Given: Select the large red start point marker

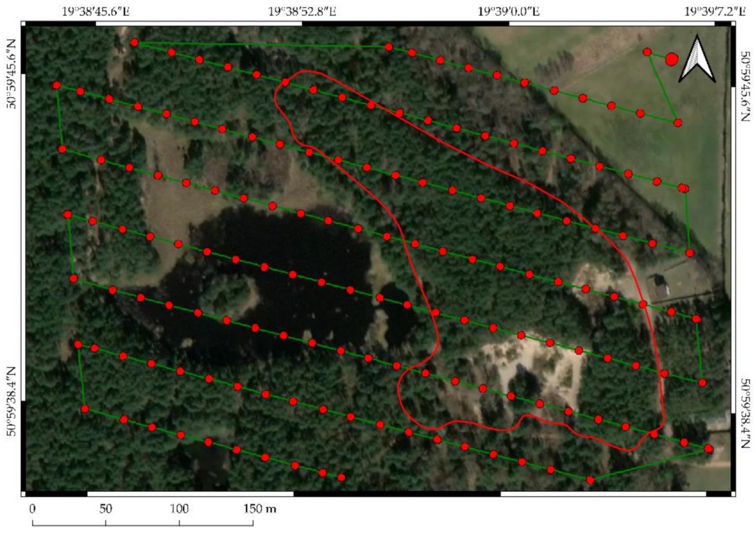Looking at the screenshot, I should (672, 59).
